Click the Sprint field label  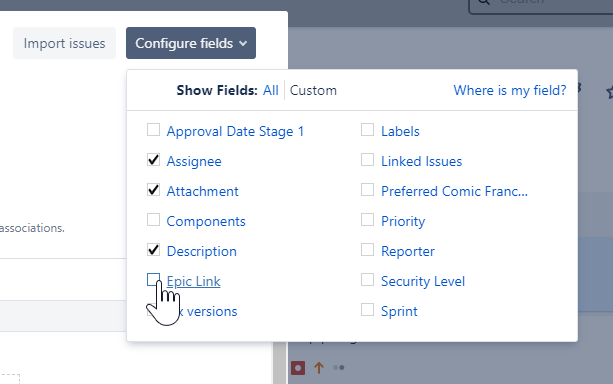click(399, 312)
